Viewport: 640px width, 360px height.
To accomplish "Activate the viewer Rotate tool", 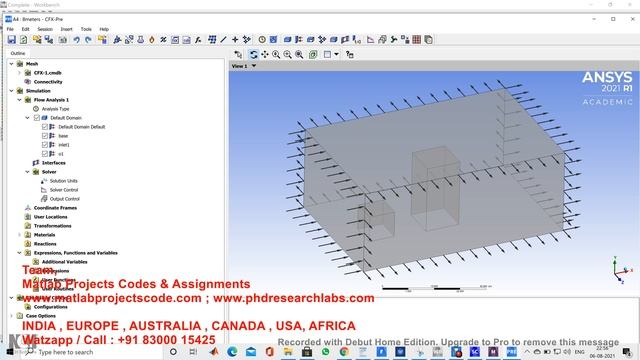I will (253, 54).
